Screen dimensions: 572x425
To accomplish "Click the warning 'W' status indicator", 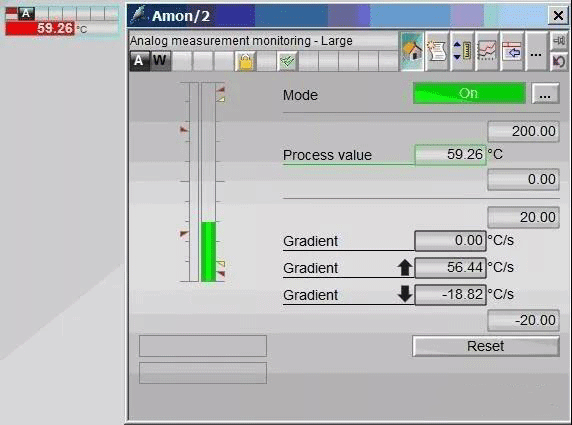I will point(160,61).
